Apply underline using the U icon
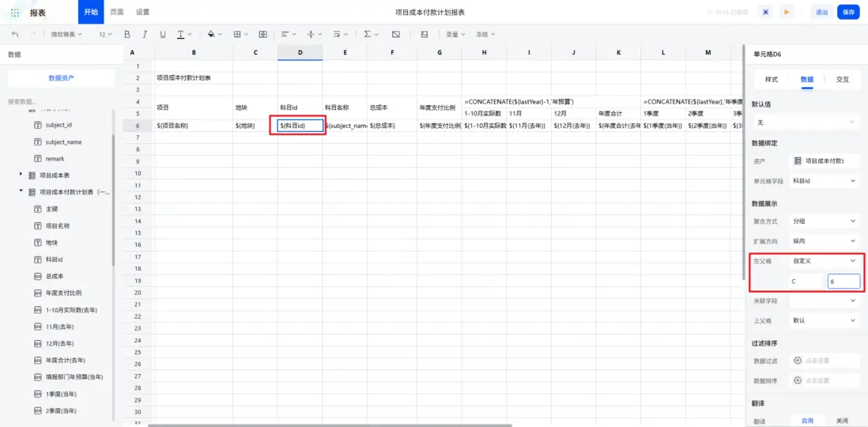The width and height of the screenshot is (868, 427). click(163, 34)
